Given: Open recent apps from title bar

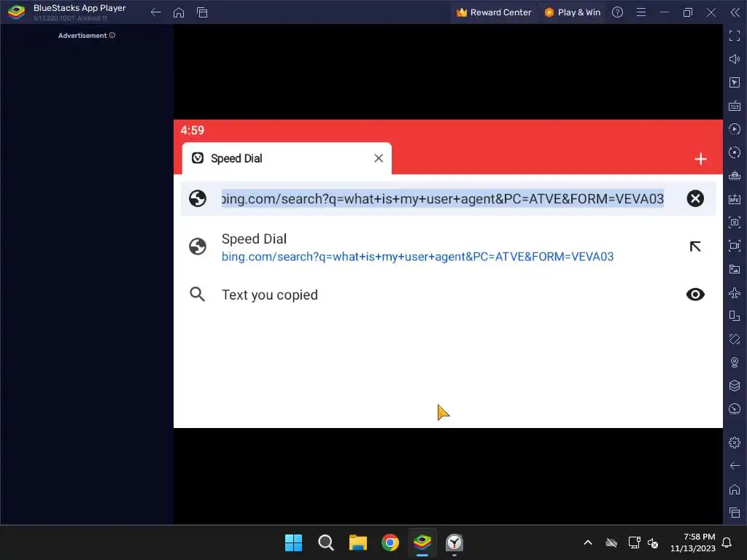Looking at the screenshot, I should (202, 12).
